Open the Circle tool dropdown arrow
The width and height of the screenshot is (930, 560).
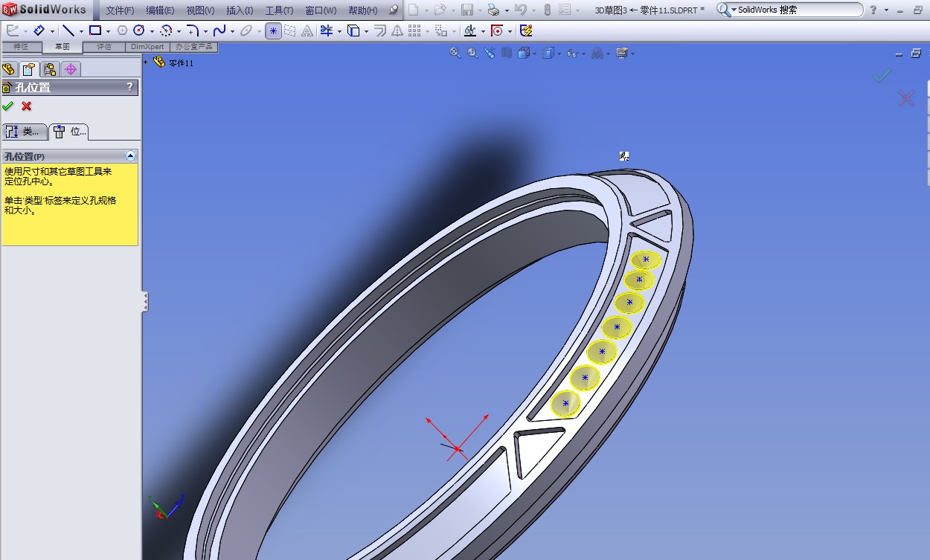coord(152,31)
